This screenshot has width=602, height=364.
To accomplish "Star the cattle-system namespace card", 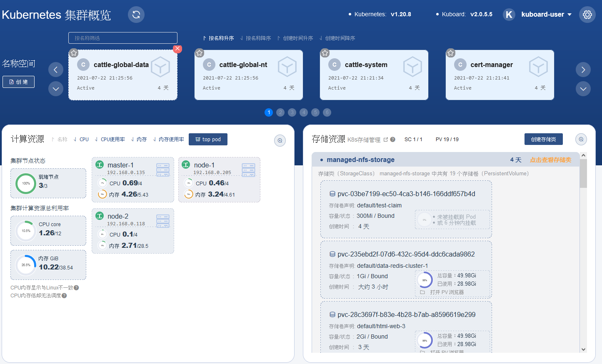I will click(x=325, y=53).
